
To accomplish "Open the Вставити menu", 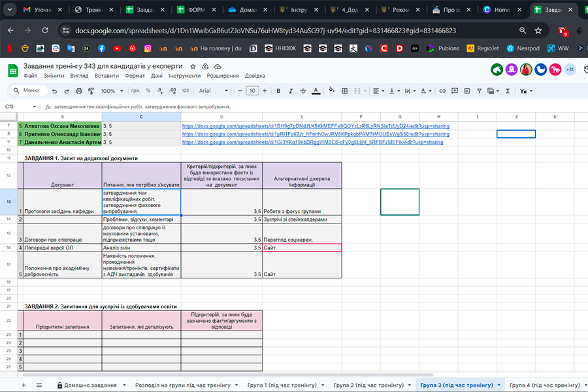I will (x=106, y=76).
